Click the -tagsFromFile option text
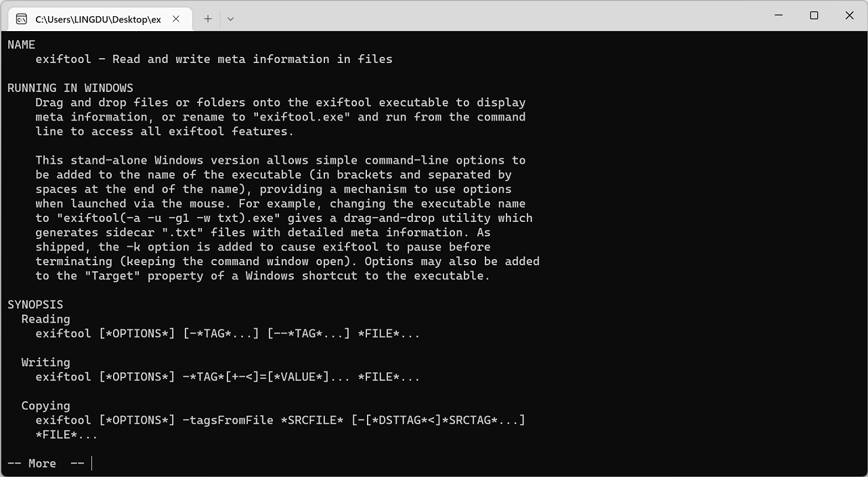The width and height of the screenshot is (868, 477). pyautogui.click(x=228, y=420)
